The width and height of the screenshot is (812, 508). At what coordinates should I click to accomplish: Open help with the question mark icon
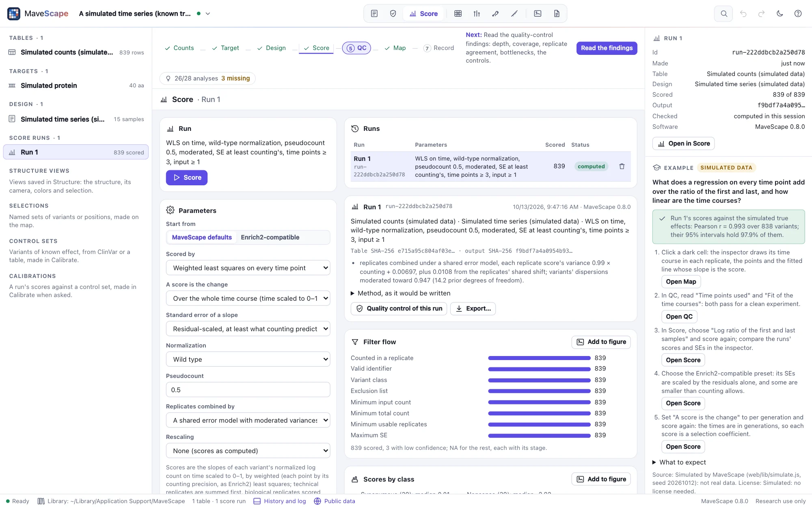(x=798, y=13)
